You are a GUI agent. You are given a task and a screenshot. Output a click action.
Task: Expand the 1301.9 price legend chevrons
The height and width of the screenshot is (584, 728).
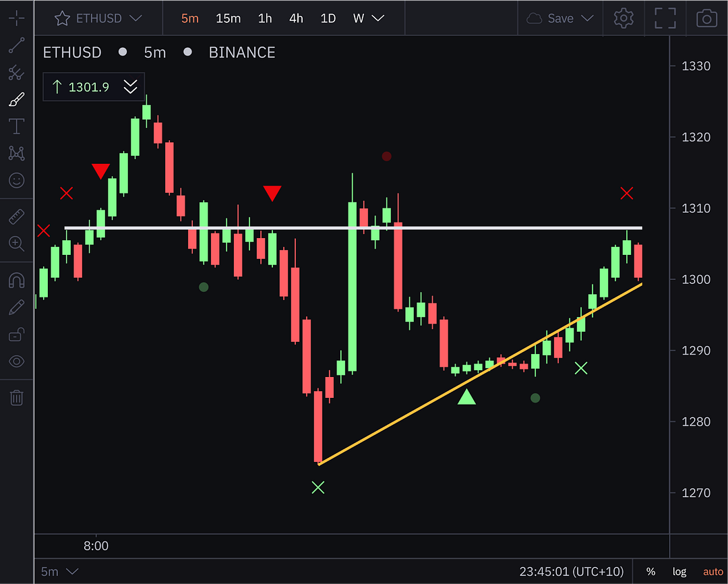pyautogui.click(x=130, y=86)
